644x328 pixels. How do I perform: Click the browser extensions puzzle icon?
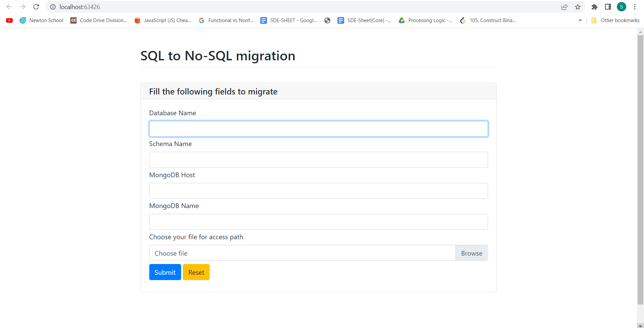click(x=594, y=7)
